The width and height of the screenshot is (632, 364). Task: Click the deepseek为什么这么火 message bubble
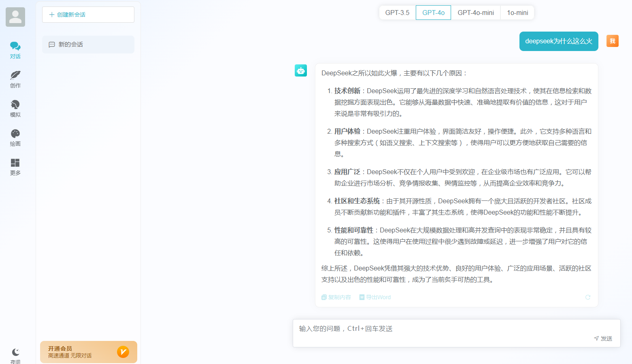(559, 41)
